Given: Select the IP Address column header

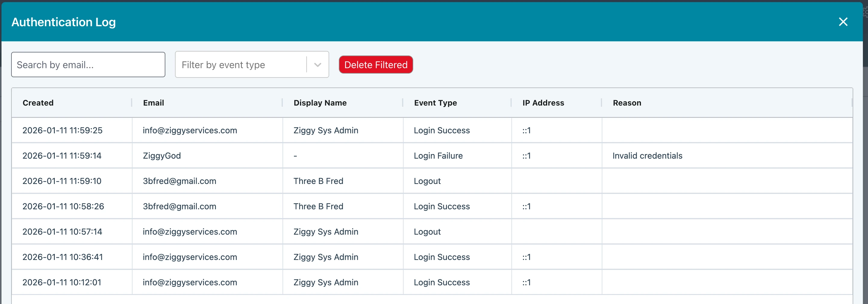Looking at the screenshot, I should 543,103.
